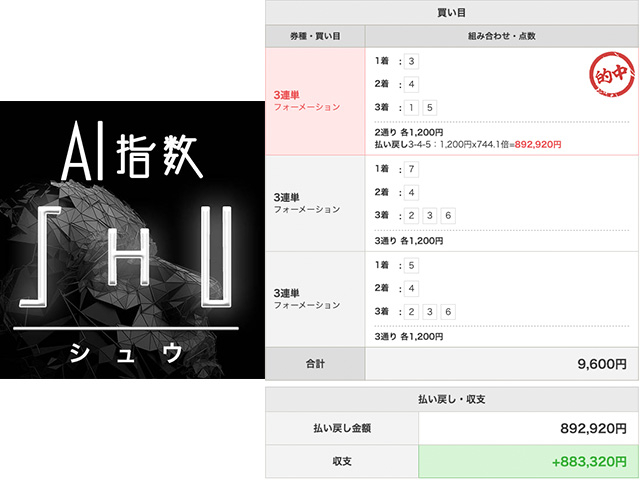The image size is (640, 480).
Task: Click the green +883,320円 balance value
Action: tap(589, 462)
